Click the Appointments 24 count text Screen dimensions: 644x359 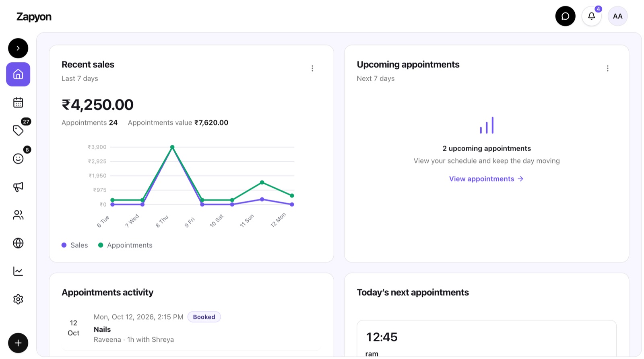point(89,123)
